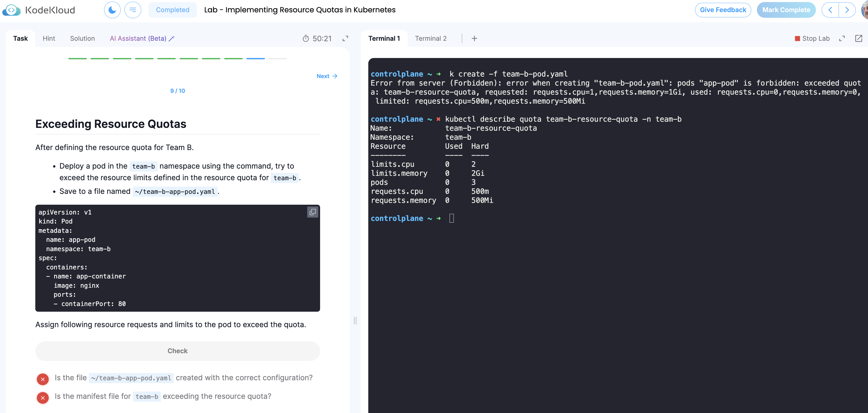Viewport: 868px width, 413px height.
Task: Open terminal in a new window
Action: 858,38
